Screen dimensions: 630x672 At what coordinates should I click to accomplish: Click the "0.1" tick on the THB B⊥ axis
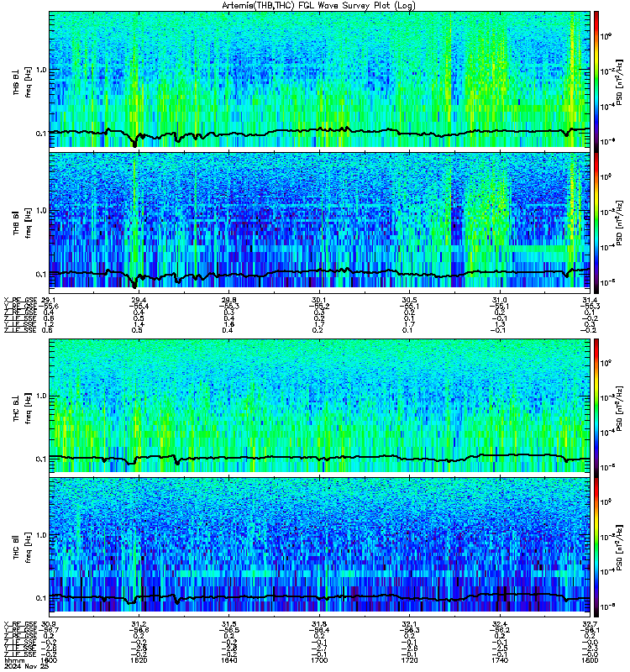(41, 134)
